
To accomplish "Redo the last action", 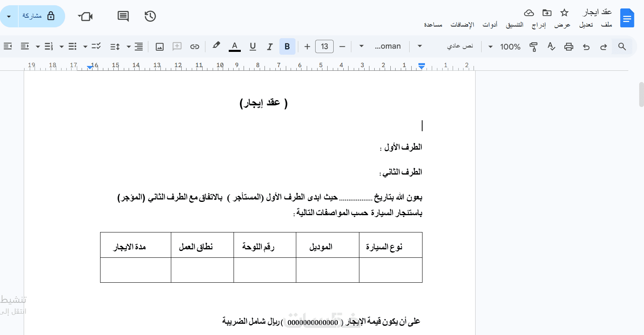I will 603,47.
